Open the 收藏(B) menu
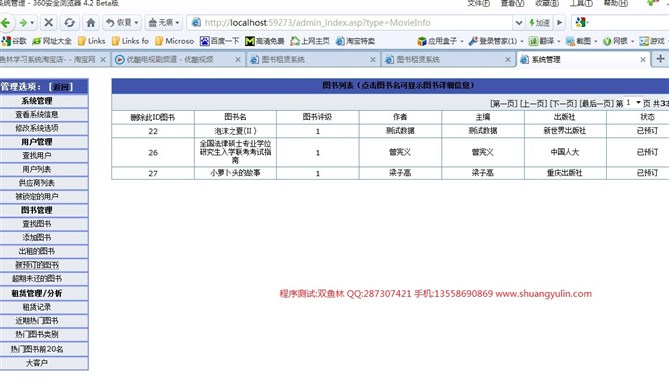The height and width of the screenshot is (381, 669). tap(547, 3)
